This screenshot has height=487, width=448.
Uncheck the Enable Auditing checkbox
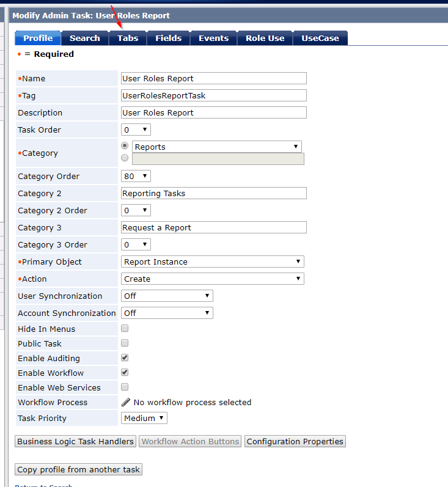click(x=125, y=357)
